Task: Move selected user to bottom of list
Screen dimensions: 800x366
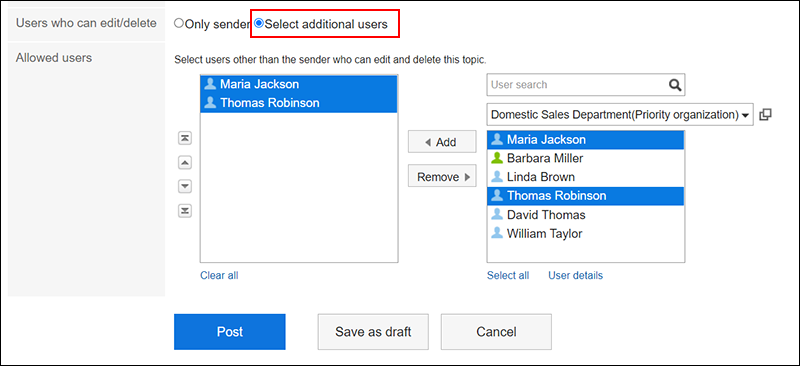Action: [x=185, y=210]
